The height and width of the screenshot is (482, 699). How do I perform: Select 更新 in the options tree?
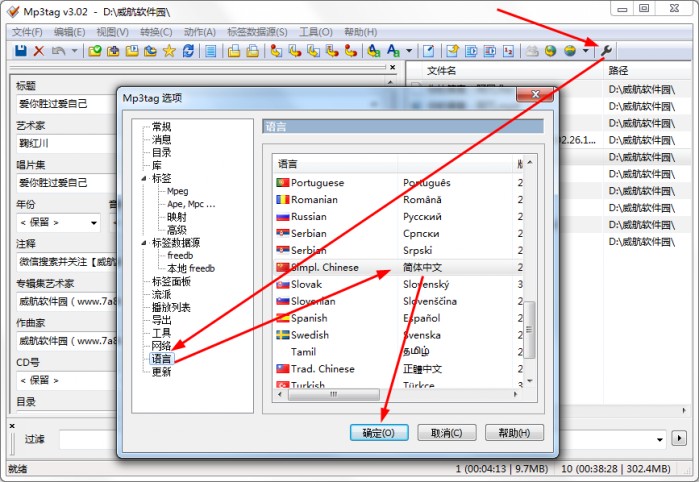[161, 372]
